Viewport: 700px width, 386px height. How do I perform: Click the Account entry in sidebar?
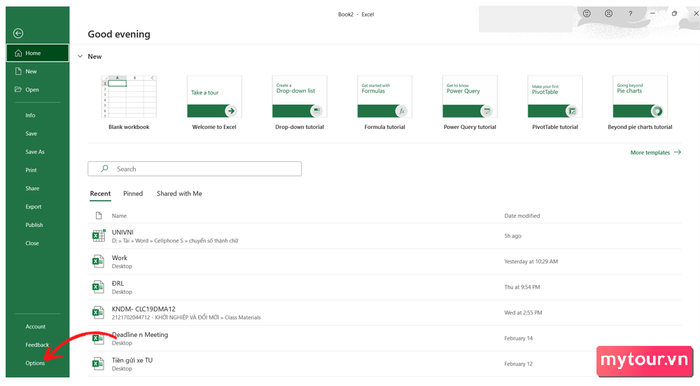click(35, 327)
